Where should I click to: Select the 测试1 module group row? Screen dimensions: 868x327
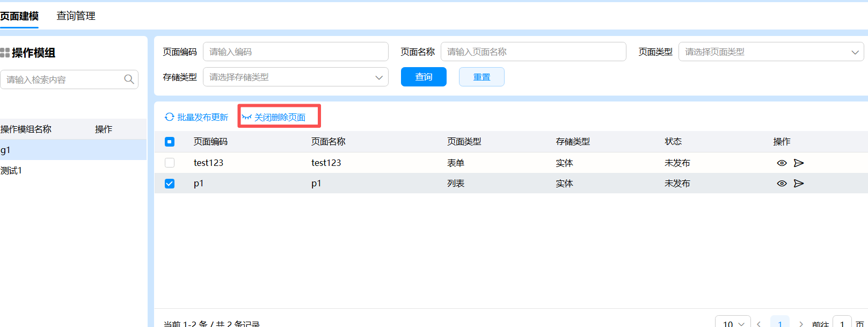pyautogui.click(x=12, y=171)
